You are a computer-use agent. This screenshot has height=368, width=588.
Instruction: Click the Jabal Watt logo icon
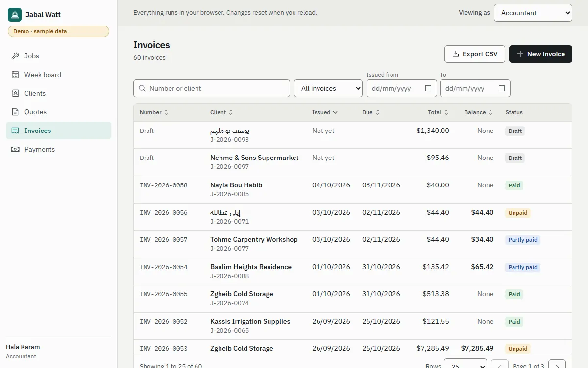point(15,15)
